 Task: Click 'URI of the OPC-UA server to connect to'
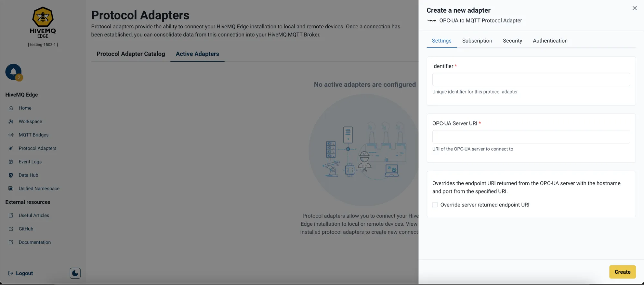473,149
